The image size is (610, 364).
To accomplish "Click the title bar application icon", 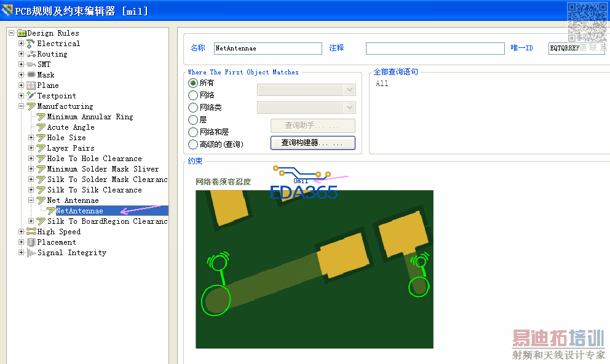I will [x=7, y=10].
